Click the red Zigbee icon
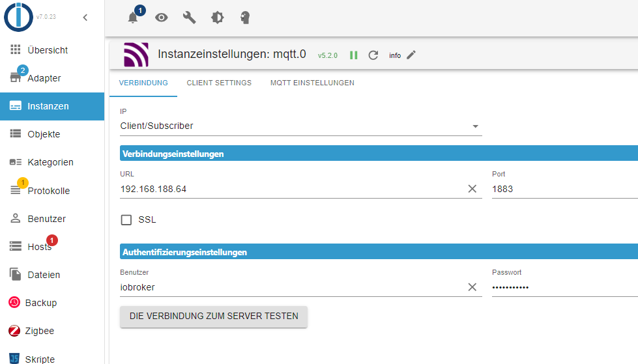This screenshot has height=364, width=638. 14,331
